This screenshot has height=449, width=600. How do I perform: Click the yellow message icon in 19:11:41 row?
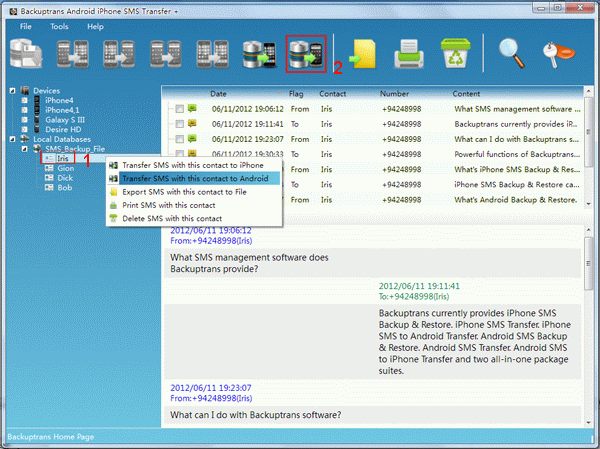(192, 123)
